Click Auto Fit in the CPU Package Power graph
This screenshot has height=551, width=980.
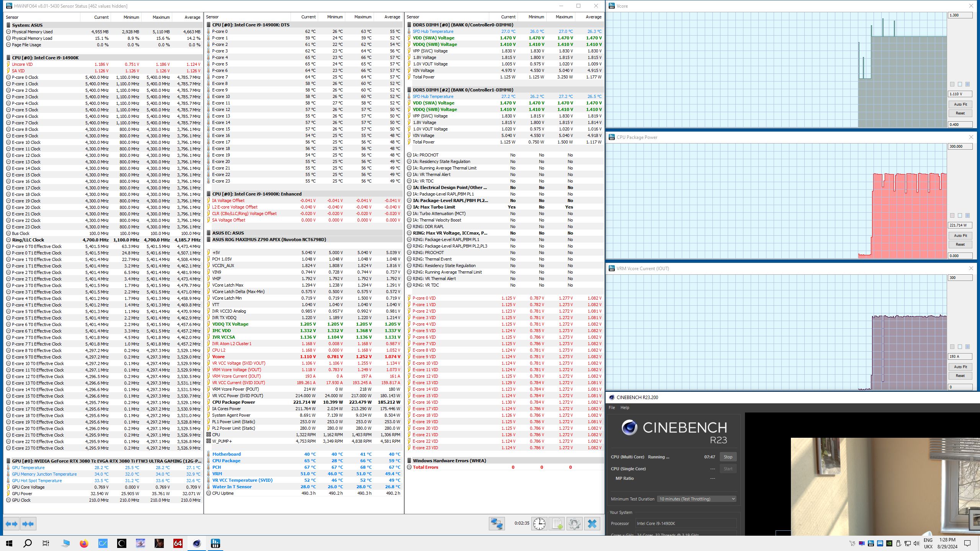coord(960,236)
